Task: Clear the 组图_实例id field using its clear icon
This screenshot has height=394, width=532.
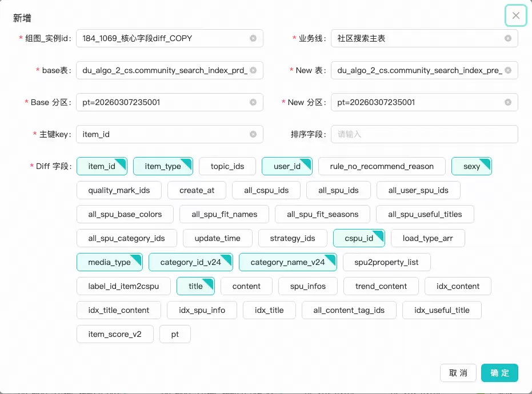Action: pos(253,38)
